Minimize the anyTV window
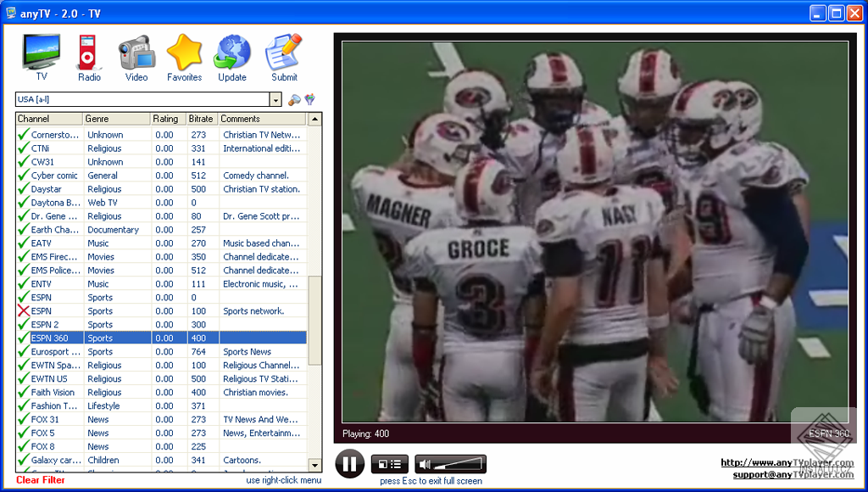Viewport: 868px width, 492px height. click(x=818, y=14)
